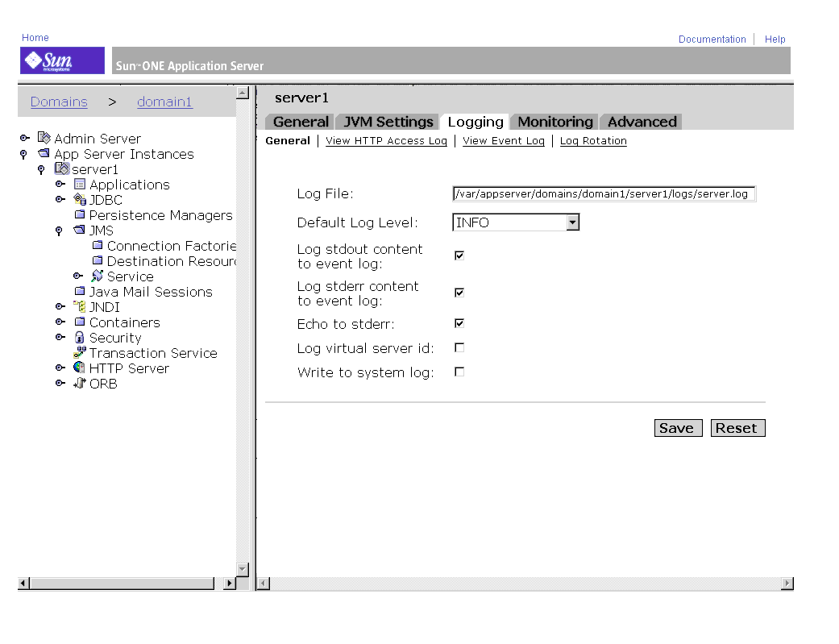Expand the JMS Service node

click(78, 276)
